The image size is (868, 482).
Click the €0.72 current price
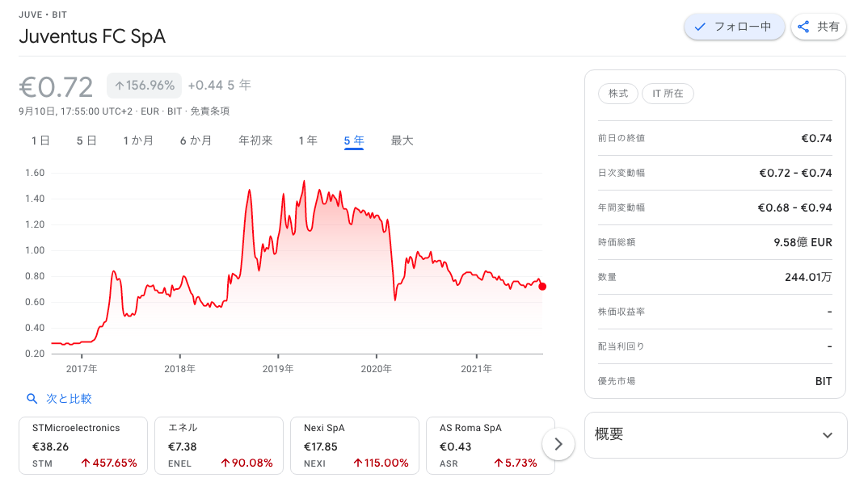pos(56,86)
